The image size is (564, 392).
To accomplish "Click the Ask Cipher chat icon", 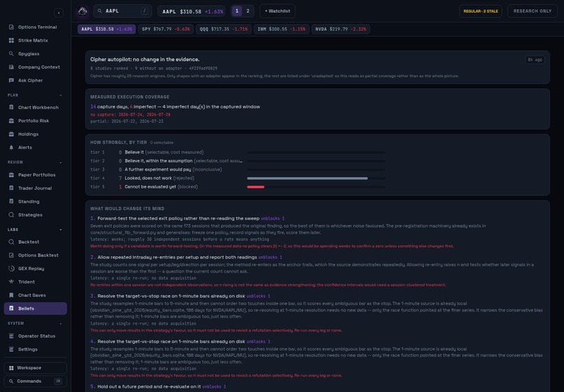I will click(11, 80).
